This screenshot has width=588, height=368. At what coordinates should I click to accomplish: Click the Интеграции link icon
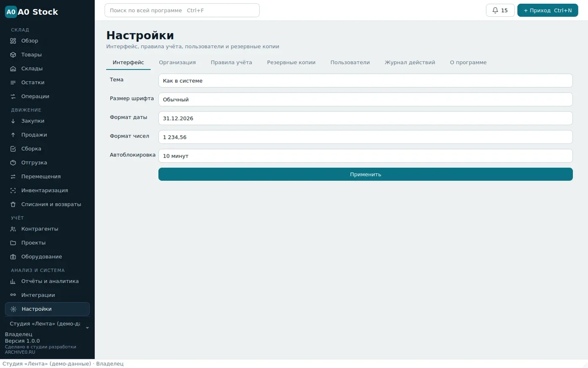pos(13,295)
